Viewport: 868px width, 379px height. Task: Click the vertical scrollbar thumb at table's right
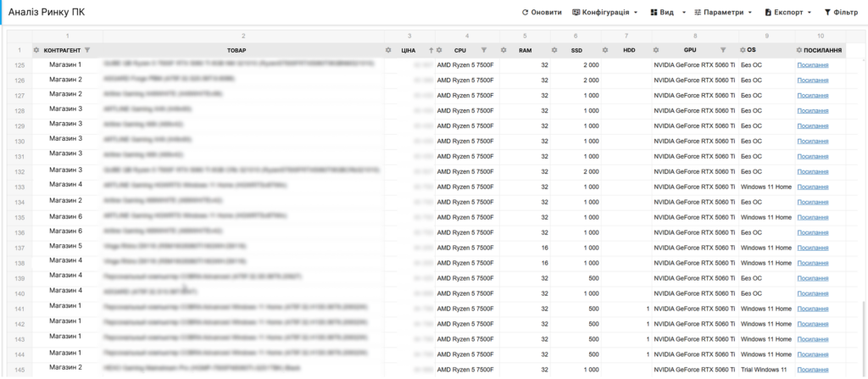click(x=863, y=338)
